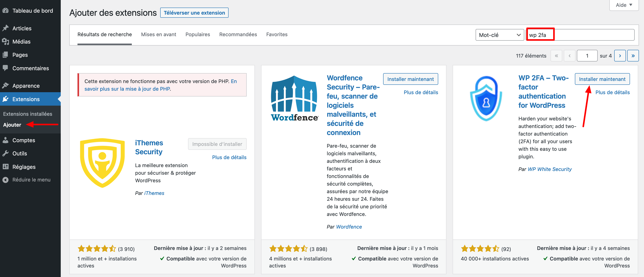Open the Mot-clé search type dropdown

tap(500, 35)
